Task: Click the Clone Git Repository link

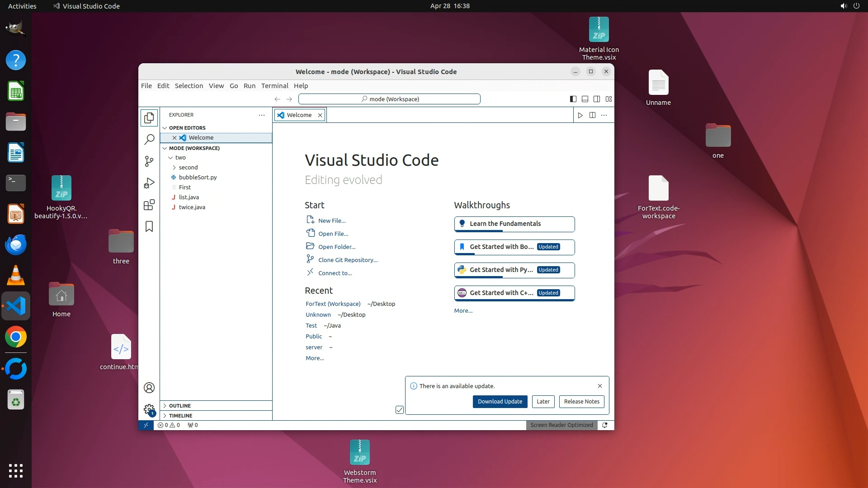Action: [348, 260]
